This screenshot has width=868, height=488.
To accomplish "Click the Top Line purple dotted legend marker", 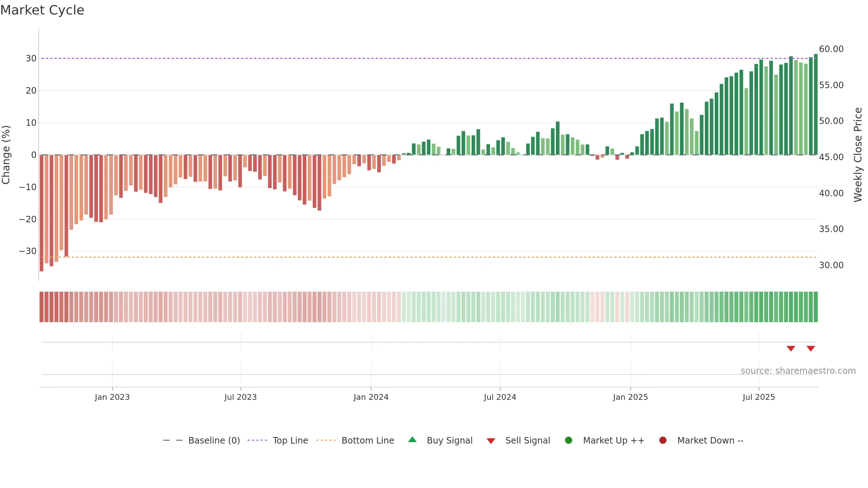I will [x=257, y=440].
